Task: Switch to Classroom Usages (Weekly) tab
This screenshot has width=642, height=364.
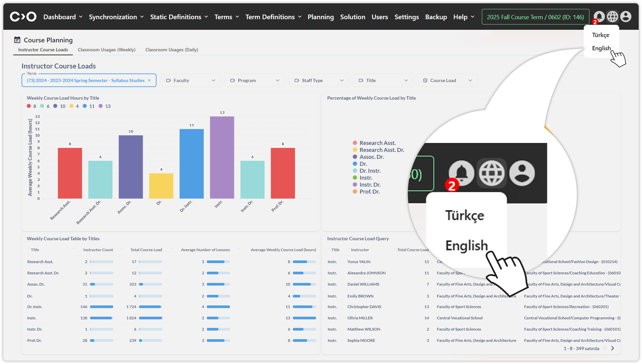Action: (107, 50)
